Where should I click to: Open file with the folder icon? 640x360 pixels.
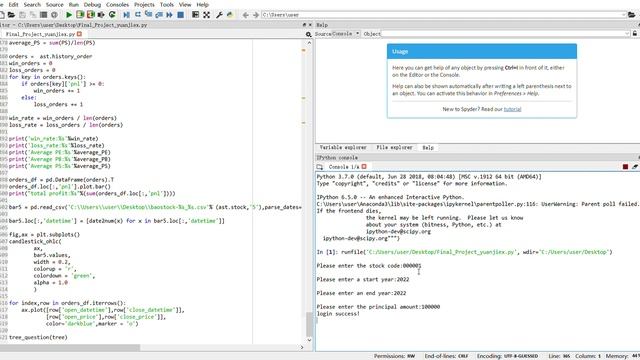pos(11,15)
